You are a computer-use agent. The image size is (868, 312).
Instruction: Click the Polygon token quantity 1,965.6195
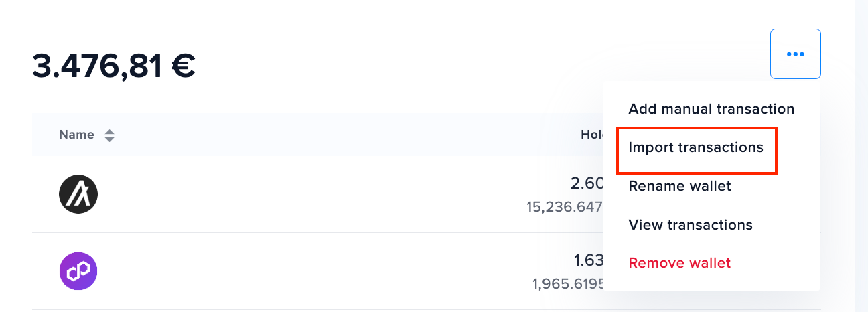pyautogui.click(x=568, y=284)
